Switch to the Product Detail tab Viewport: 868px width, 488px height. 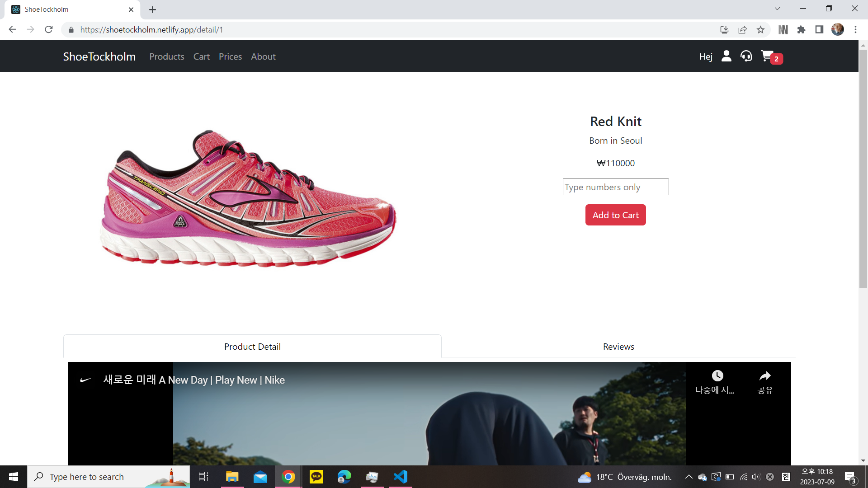click(x=252, y=347)
